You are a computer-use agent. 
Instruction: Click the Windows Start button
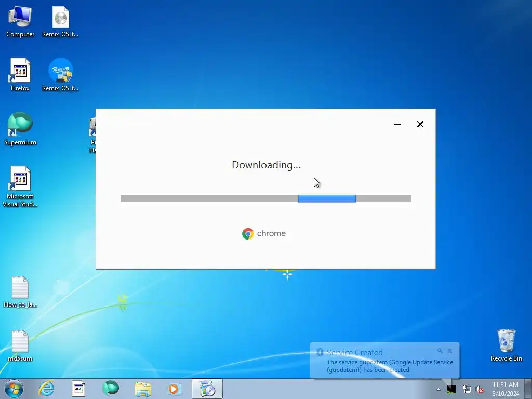(x=14, y=389)
